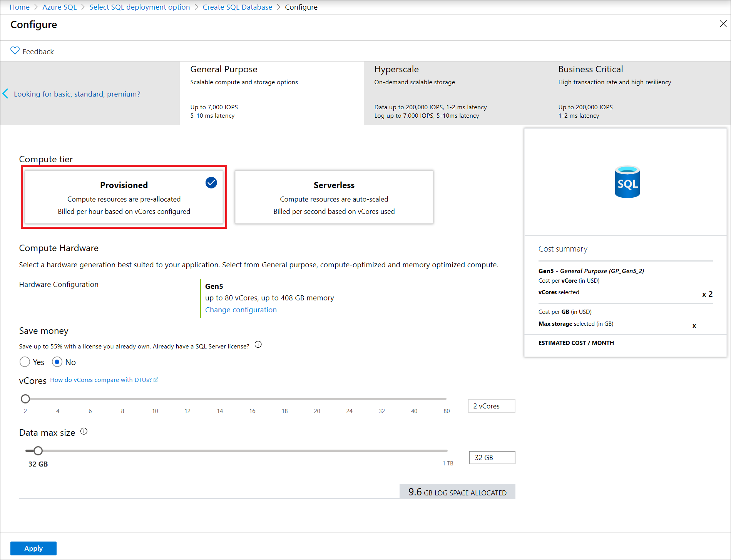Switch to the Business Critical tier tab

tap(639, 93)
